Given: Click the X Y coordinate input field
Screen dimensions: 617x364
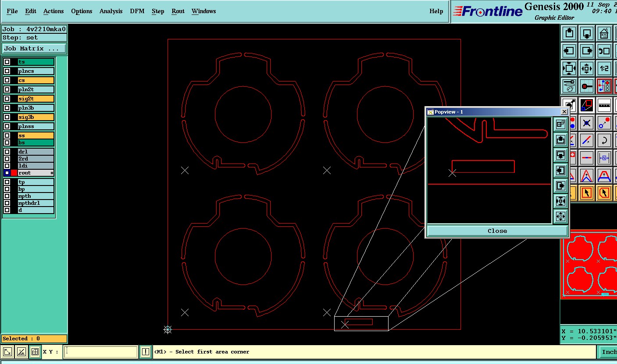Looking at the screenshot, I should 101,352.
